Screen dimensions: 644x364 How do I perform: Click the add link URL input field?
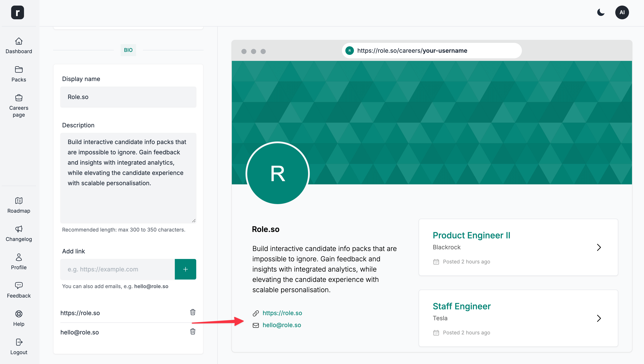coord(117,269)
